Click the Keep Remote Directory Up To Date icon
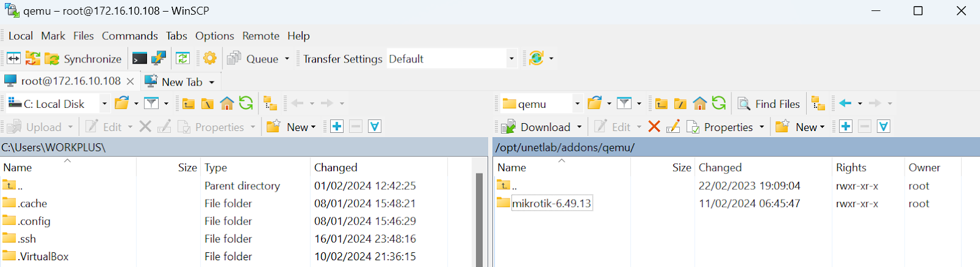The height and width of the screenshot is (267, 980). [183, 59]
